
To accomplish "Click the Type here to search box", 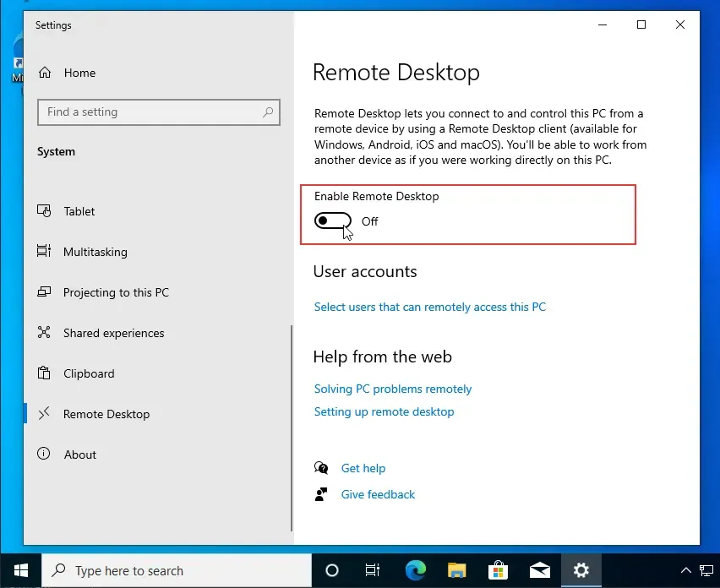I will [x=177, y=570].
